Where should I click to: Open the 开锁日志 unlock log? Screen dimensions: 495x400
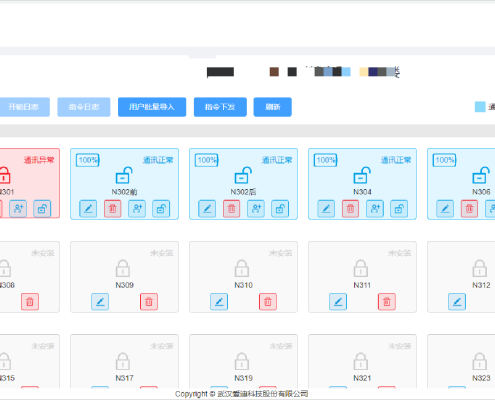(24, 107)
